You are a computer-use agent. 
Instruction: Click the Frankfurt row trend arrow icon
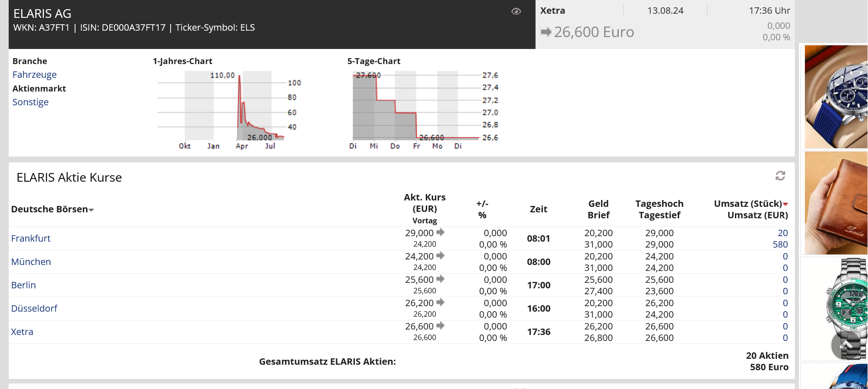[x=440, y=232]
